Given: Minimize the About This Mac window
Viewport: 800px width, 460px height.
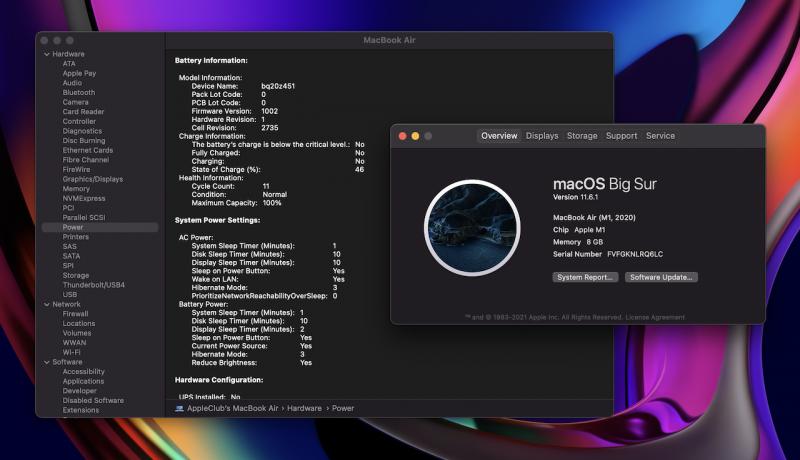Looking at the screenshot, I should (415, 136).
